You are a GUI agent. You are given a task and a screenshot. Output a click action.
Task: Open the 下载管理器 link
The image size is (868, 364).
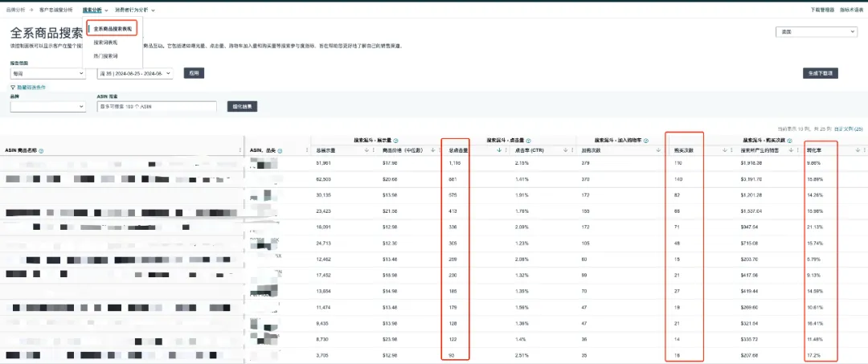pos(822,10)
